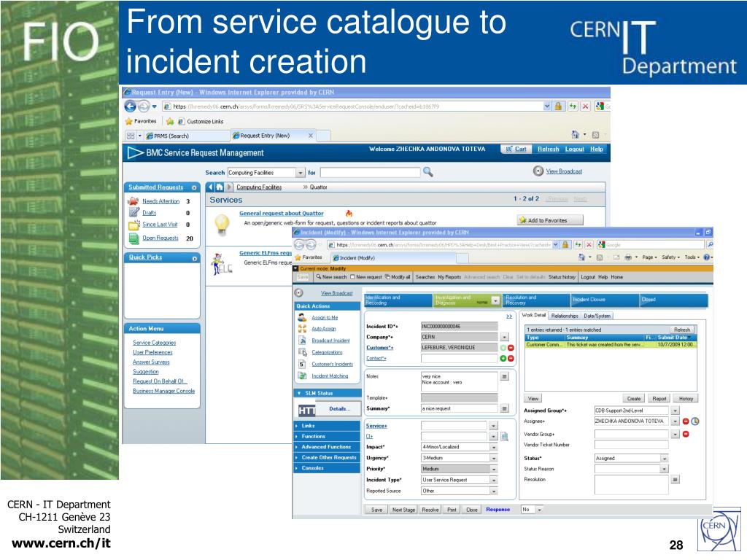Click the home icon in the Services breadcrumb
This screenshot has height=560, width=747.
(x=220, y=187)
